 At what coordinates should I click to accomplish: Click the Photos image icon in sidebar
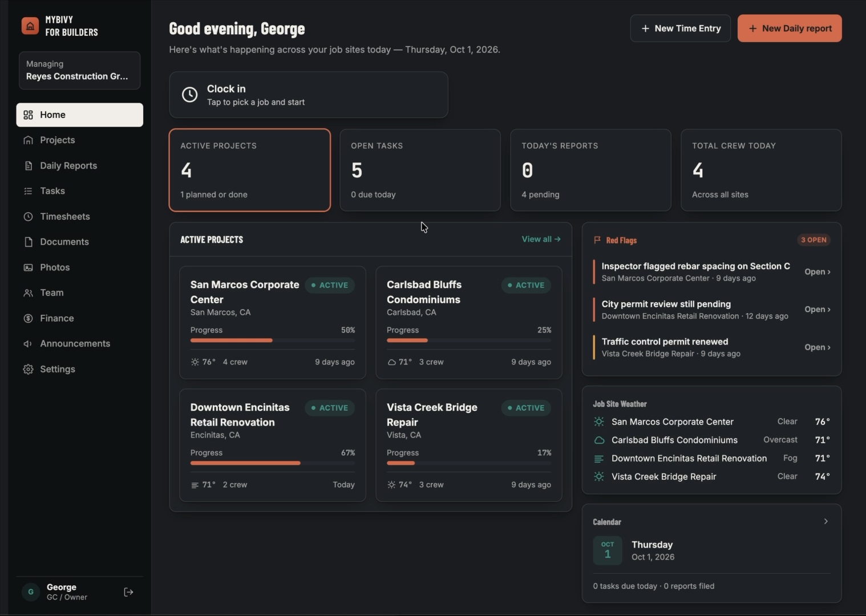(x=28, y=268)
